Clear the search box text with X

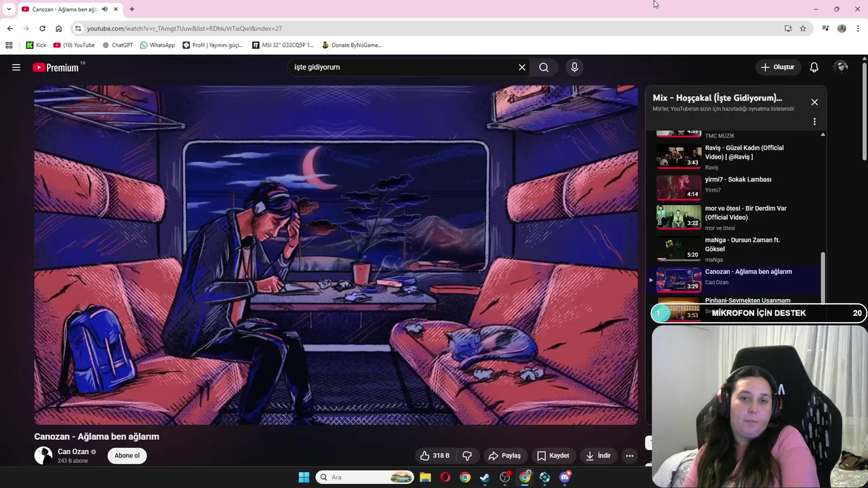522,67
